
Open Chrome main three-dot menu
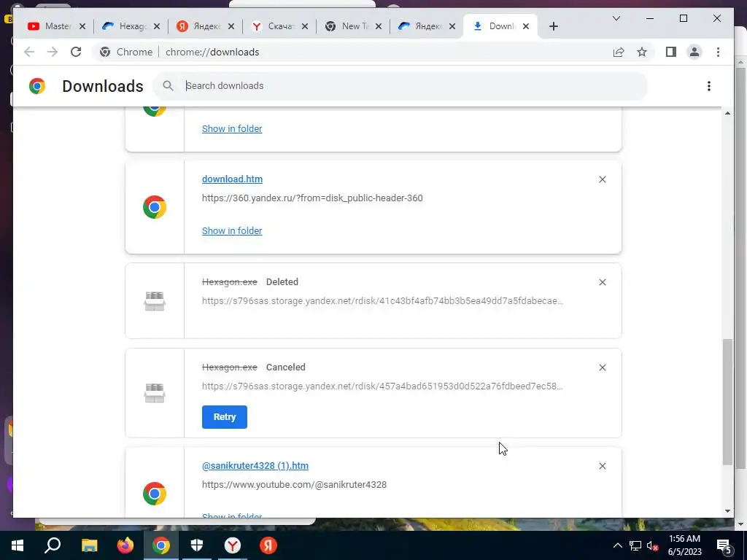coord(718,52)
